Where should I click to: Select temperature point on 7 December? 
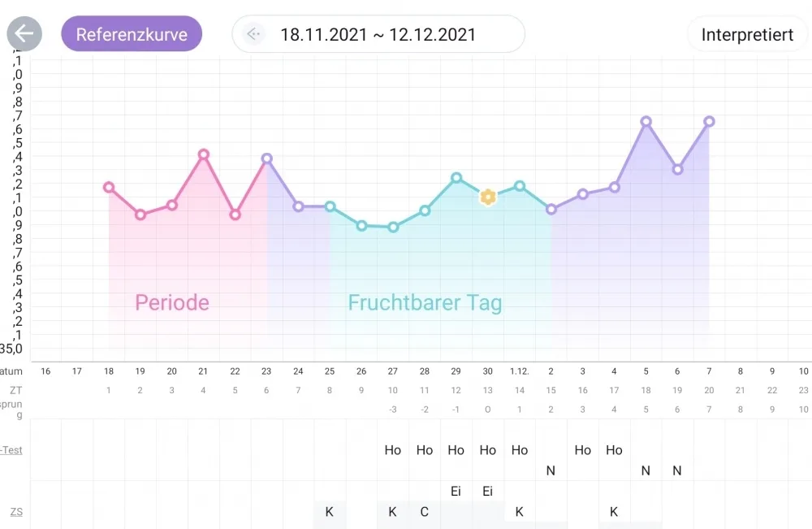point(709,121)
